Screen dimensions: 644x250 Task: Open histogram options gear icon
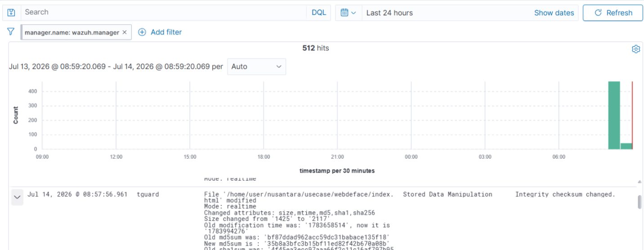636,49
